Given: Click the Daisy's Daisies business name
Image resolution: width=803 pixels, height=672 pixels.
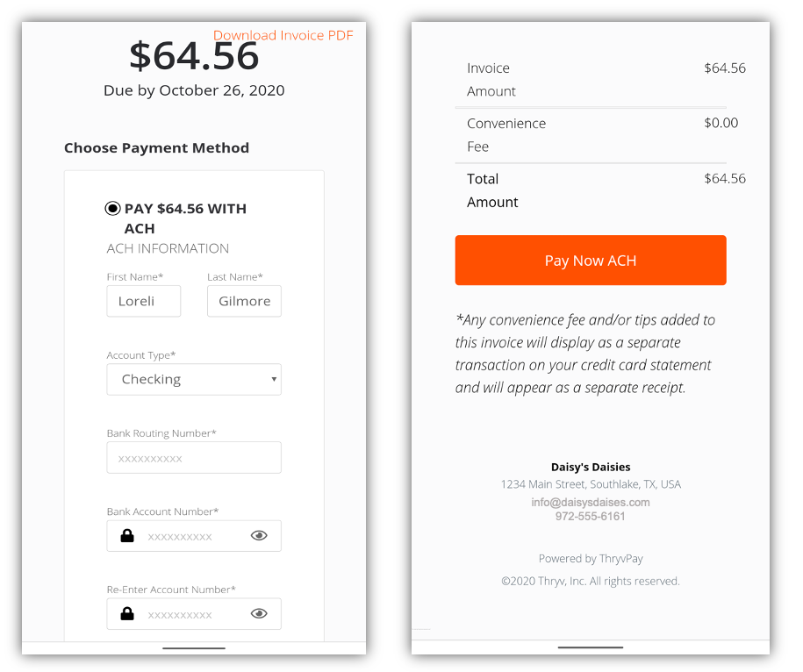Looking at the screenshot, I should click(x=591, y=467).
